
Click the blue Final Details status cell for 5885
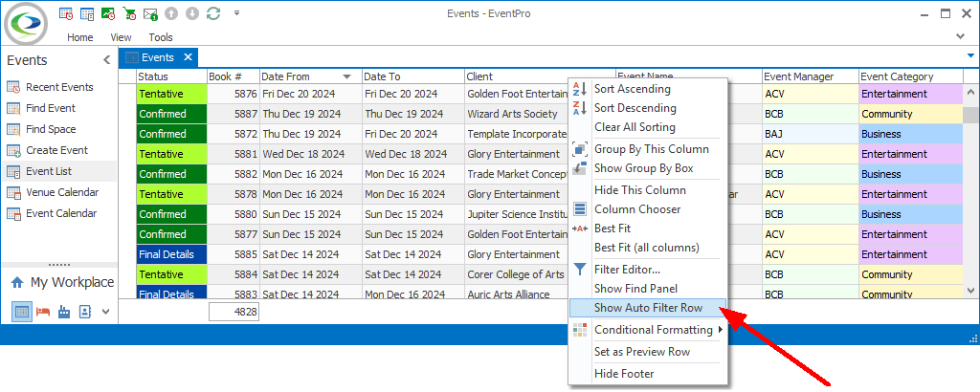172,254
